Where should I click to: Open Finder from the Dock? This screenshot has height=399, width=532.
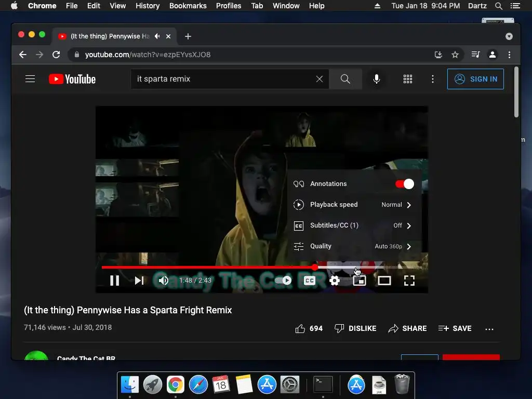[129, 385]
